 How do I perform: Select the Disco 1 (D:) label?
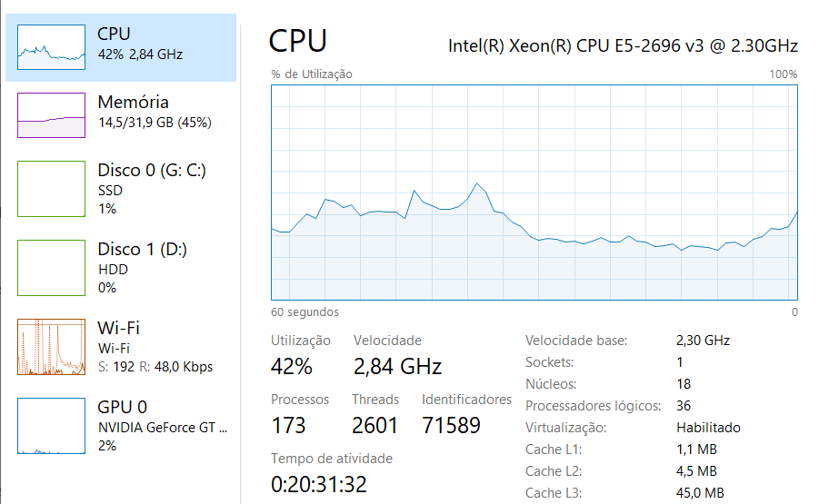[142, 249]
